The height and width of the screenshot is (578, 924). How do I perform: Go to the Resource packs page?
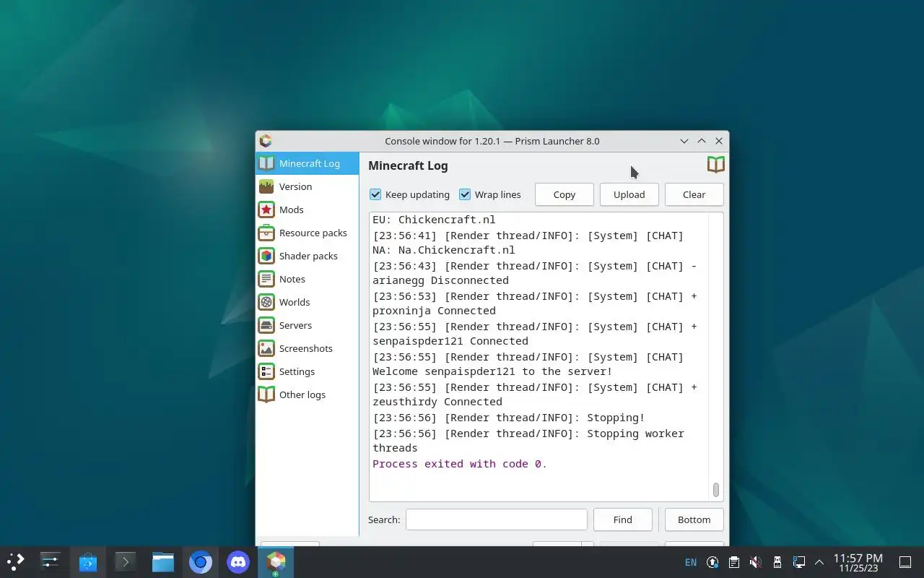307,233
